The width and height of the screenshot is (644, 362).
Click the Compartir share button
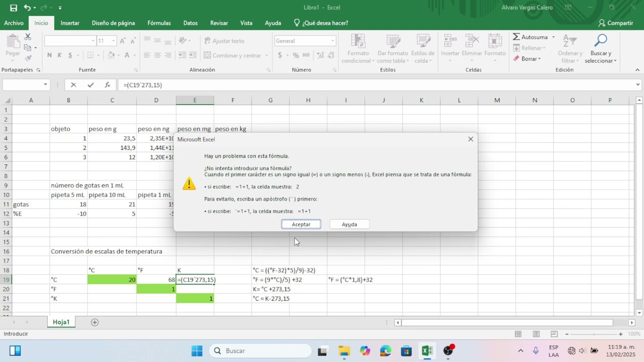(x=615, y=23)
